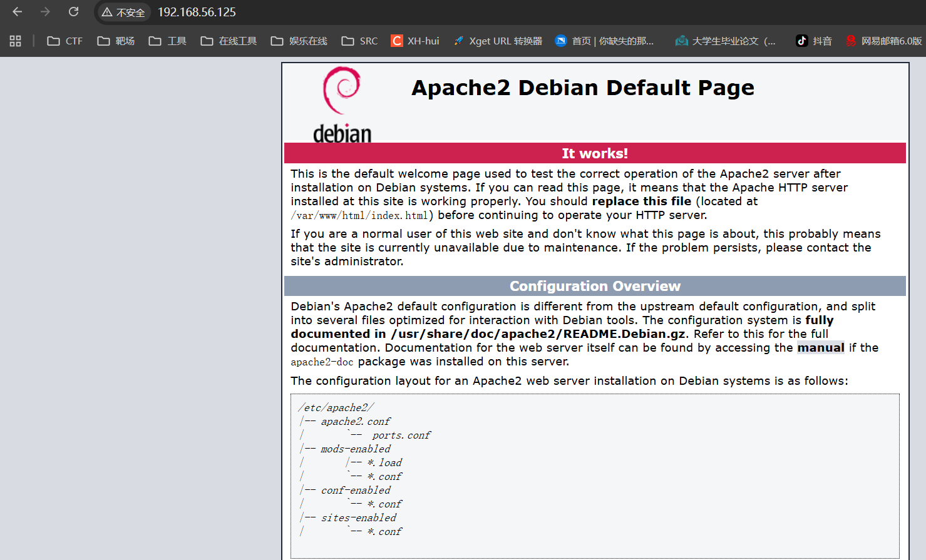Open the Xget URL 转换器 bookmark
The width and height of the screenshot is (926, 560).
point(498,41)
